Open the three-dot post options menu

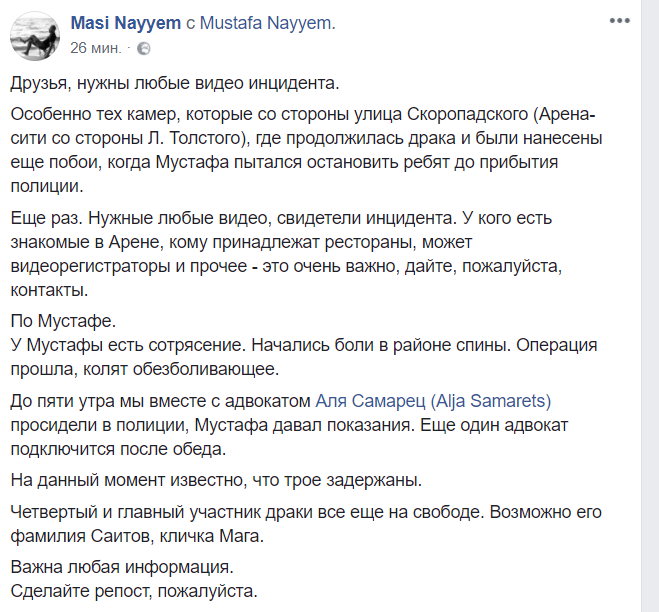click(x=621, y=21)
